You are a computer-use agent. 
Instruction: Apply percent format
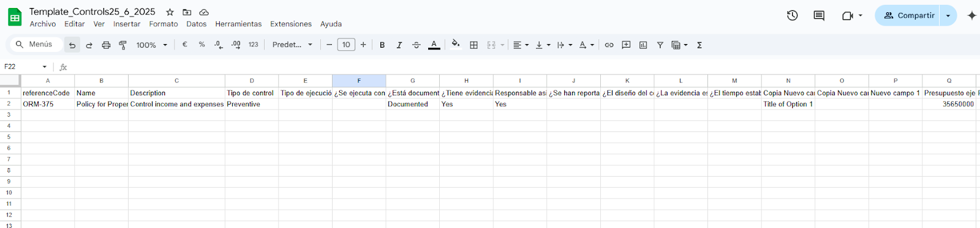pos(202,45)
